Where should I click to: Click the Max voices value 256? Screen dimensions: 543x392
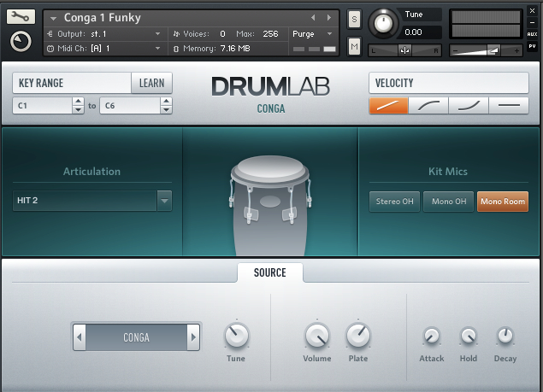270,34
